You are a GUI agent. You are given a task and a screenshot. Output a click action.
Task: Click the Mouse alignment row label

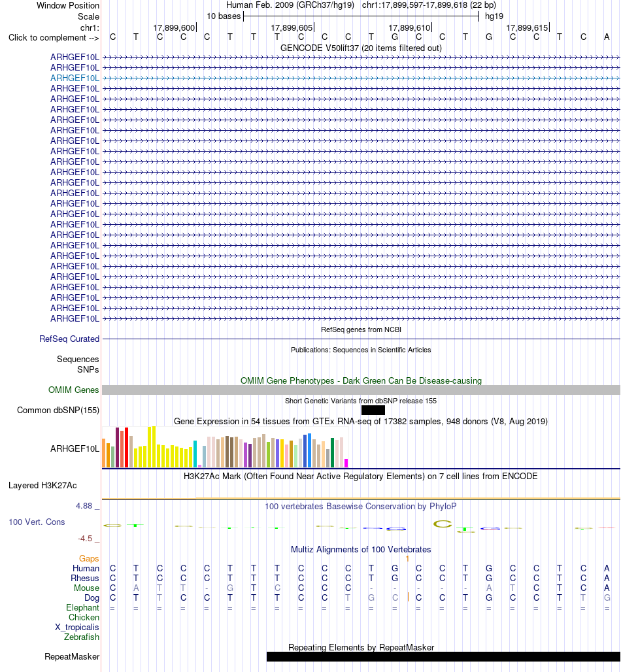(x=86, y=588)
